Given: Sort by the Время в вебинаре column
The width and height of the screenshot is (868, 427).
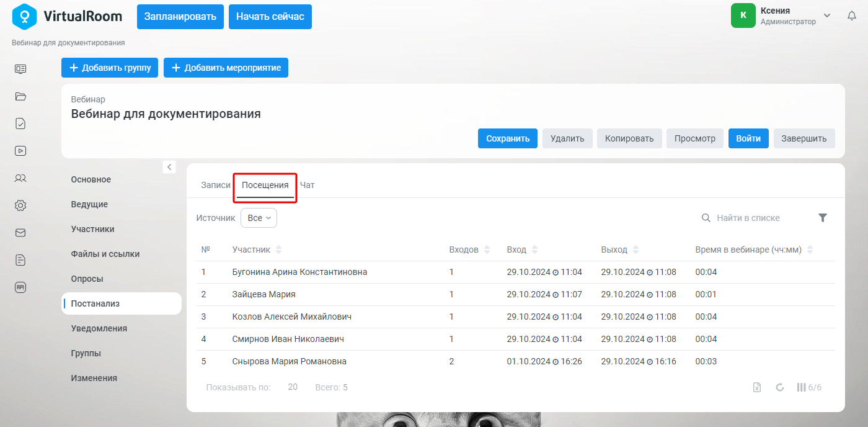Looking at the screenshot, I should click(810, 249).
